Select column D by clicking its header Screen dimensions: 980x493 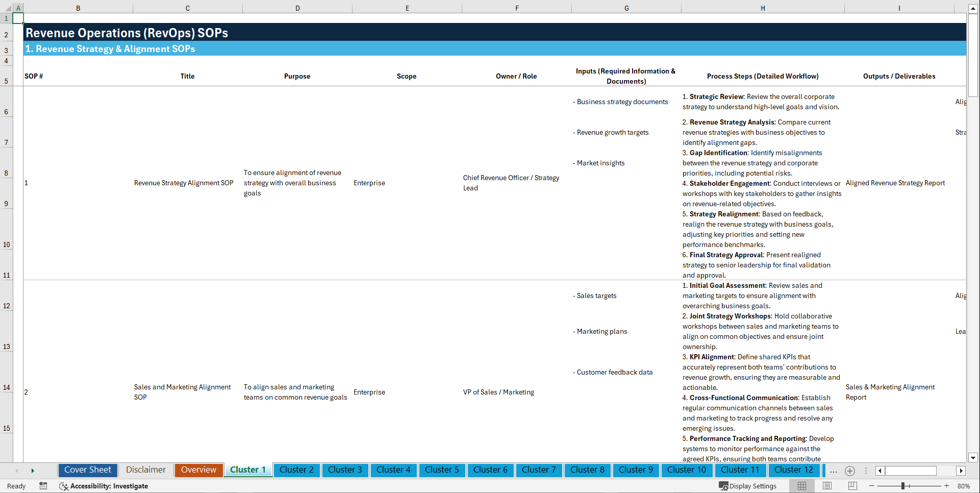[x=297, y=8]
